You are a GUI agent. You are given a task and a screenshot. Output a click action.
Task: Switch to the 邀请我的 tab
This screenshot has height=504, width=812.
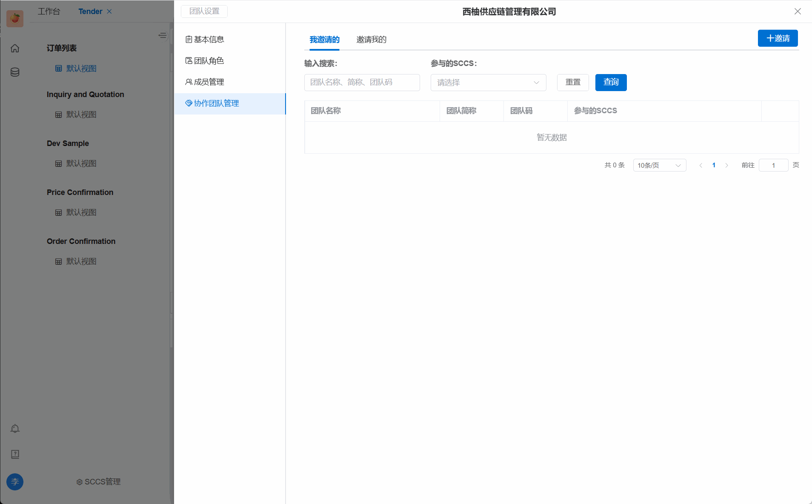point(371,40)
